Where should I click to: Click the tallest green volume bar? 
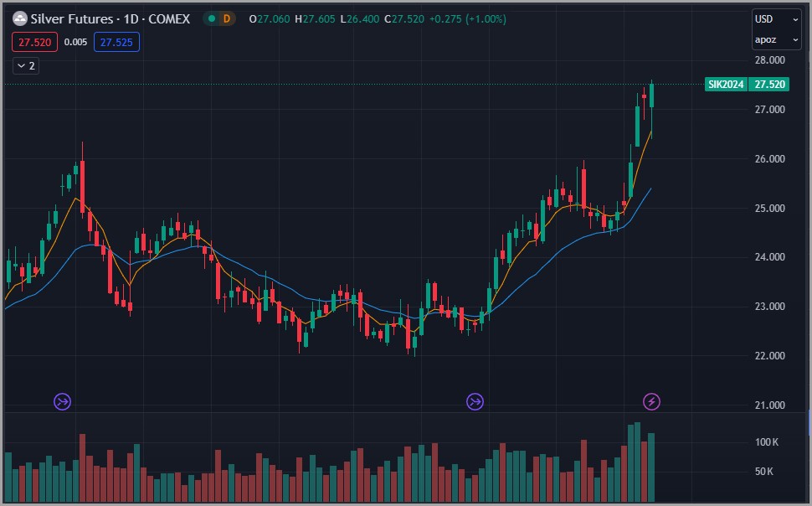(638, 462)
